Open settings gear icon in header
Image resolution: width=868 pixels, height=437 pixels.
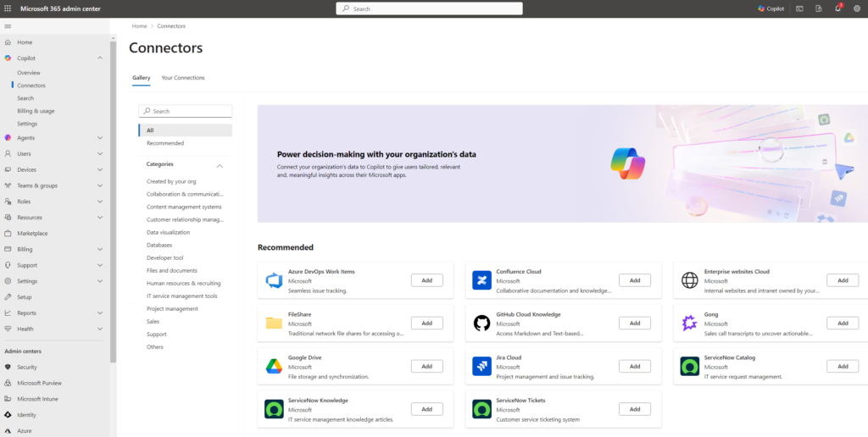tap(857, 8)
